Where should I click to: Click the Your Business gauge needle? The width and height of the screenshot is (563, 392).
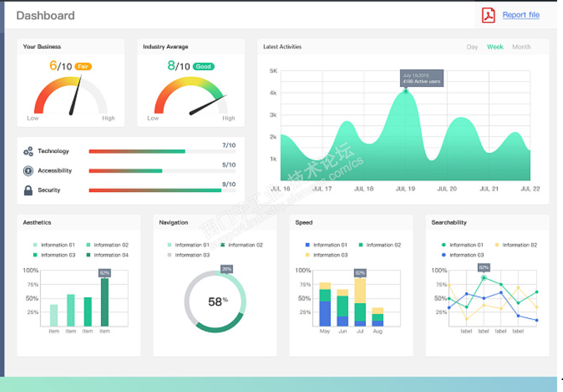point(76,96)
